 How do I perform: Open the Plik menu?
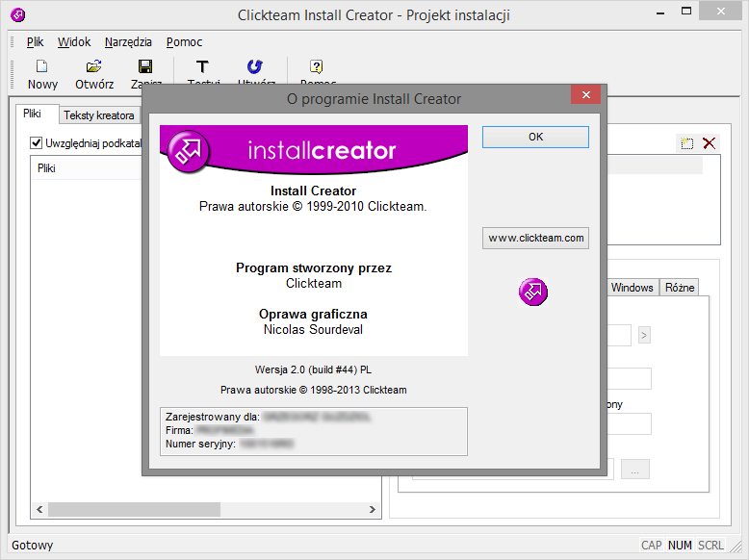pyautogui.click(x=35, y=42)
